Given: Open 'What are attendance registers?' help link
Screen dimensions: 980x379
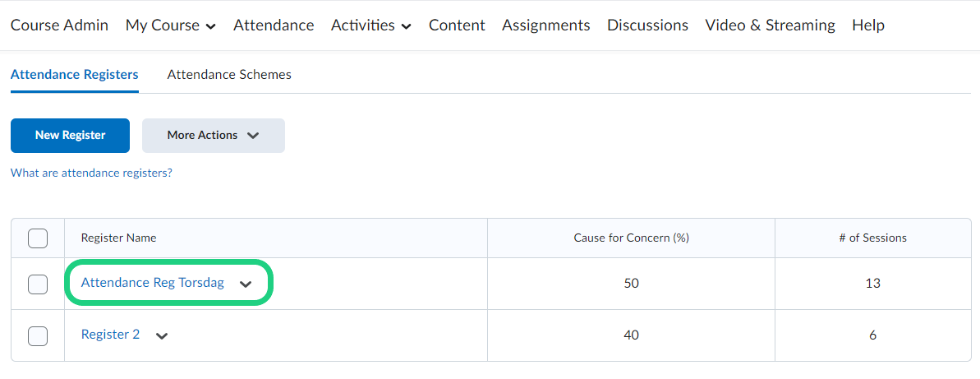Looking at the screenshot, I should click(x=91, y=173).
